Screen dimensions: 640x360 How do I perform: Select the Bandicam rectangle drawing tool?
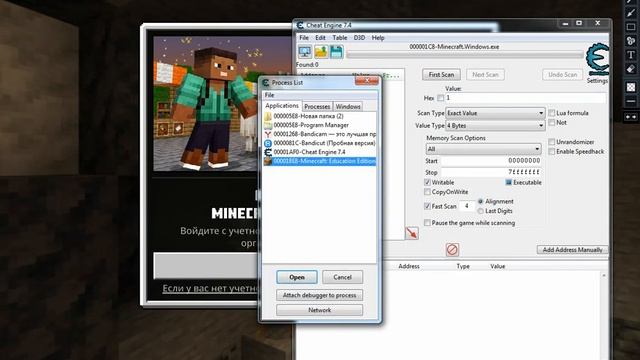click(x=631, y=27)
